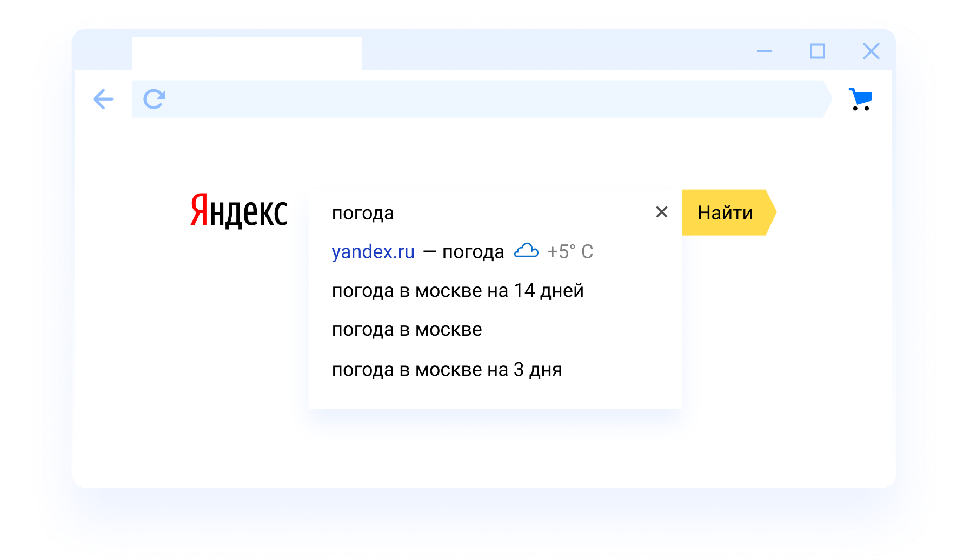Screen dimensions: 970x560
Task: Close the browser window
Action: 871,51
